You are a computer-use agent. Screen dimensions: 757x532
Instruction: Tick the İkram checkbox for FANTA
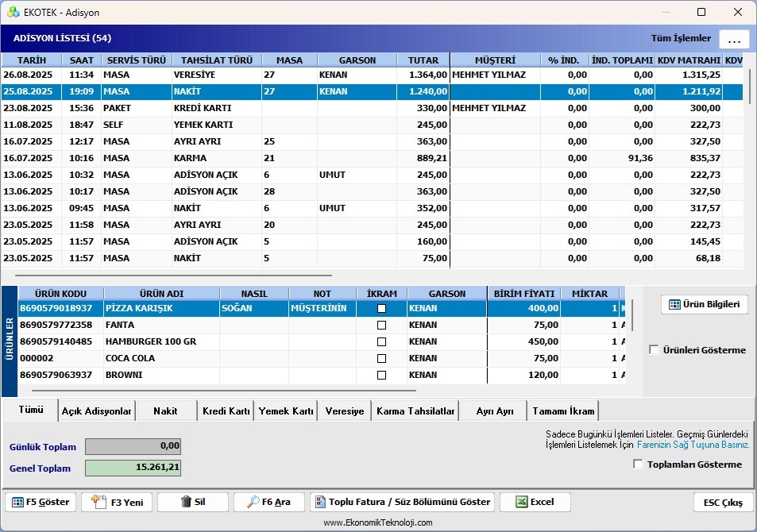click(x=381, y=325)
